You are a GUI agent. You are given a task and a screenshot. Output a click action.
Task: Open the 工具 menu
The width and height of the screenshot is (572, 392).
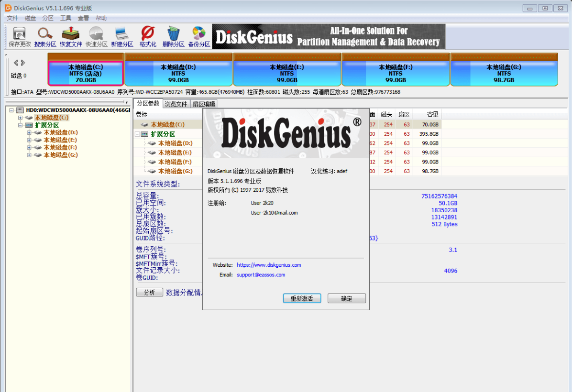tap(66, 18)
